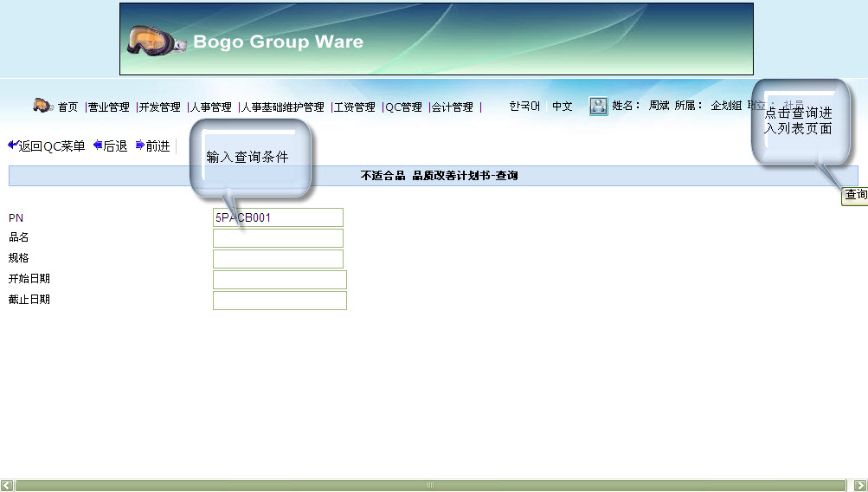Viewport: 868px width, 492px height.
Task: Click the back arrow icon beside 后退
Action: (x=98, y=146)
